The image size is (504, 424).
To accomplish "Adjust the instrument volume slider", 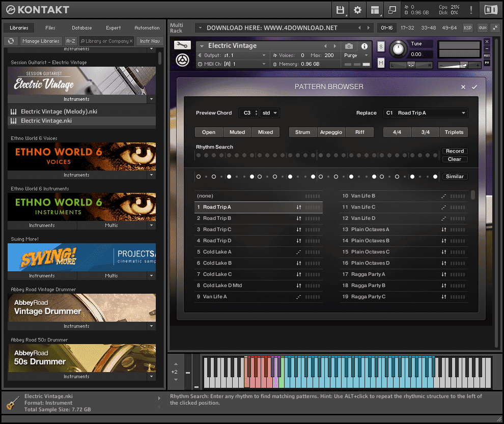I will (x=459, y=65).
